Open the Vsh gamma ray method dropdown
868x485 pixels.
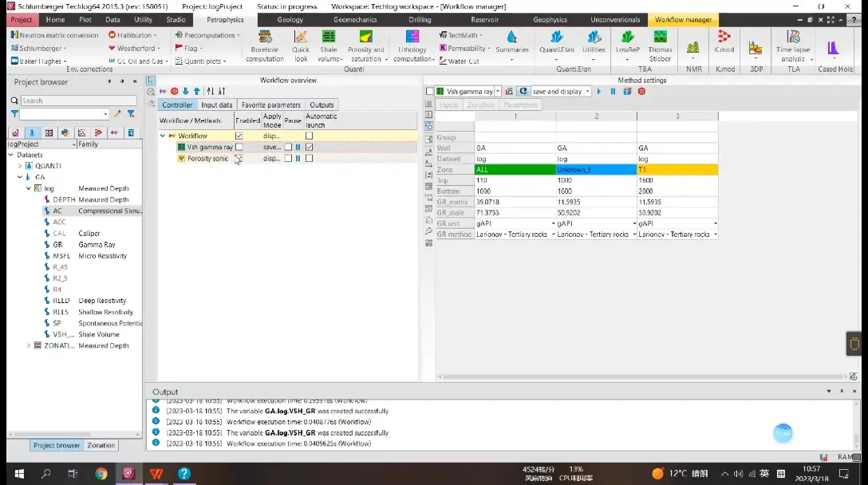(x=498, y=92)
